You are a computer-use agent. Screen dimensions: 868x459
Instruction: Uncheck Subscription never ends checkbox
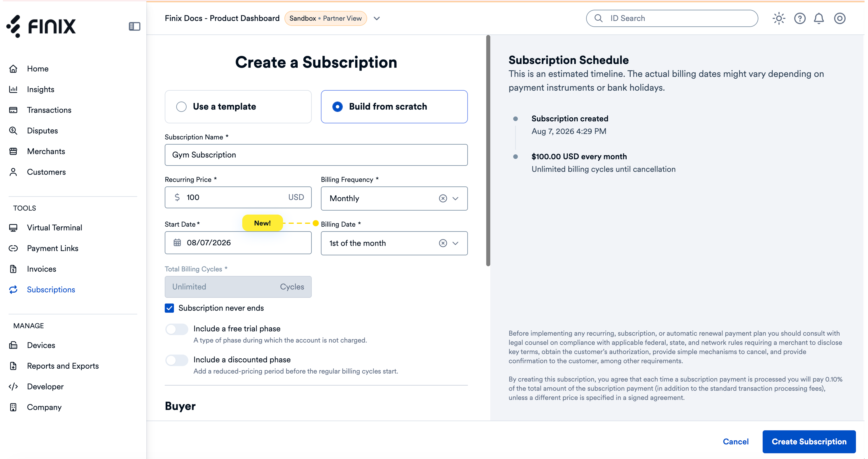tap(169, 308)
